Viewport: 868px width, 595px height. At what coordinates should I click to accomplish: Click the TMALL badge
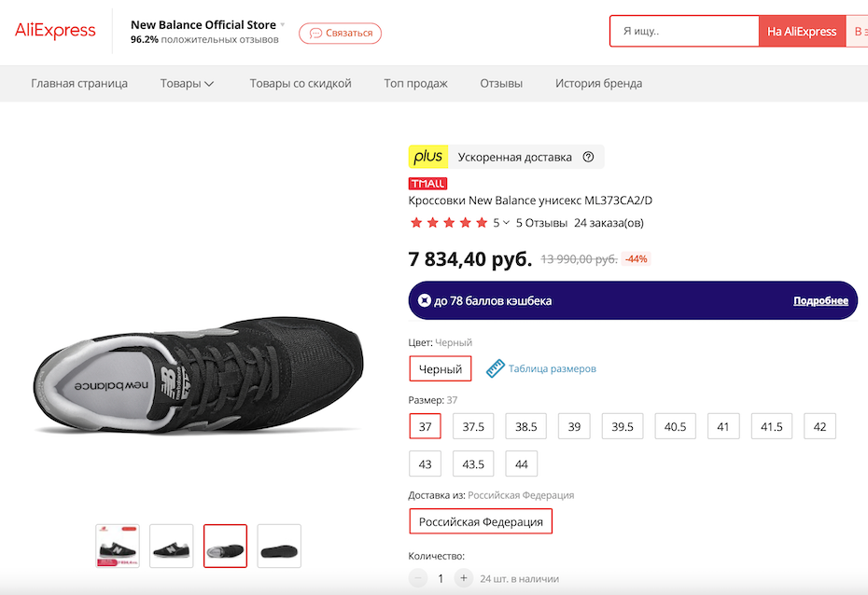click(x=427, y=184)
